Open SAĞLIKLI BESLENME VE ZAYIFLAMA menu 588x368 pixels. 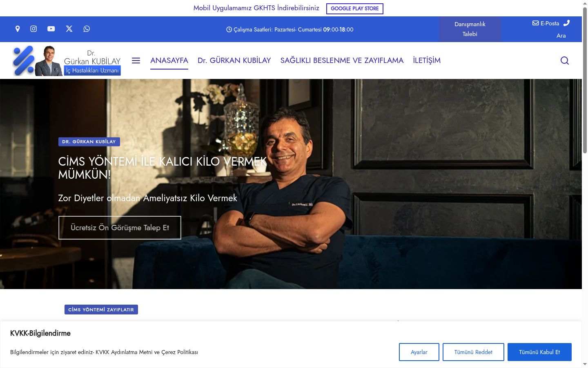[x=342, y=61]
